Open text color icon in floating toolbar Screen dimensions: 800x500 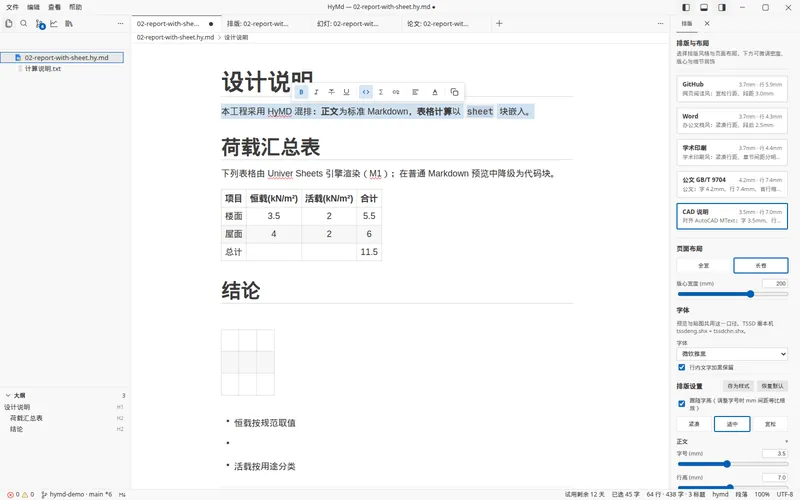435,92
